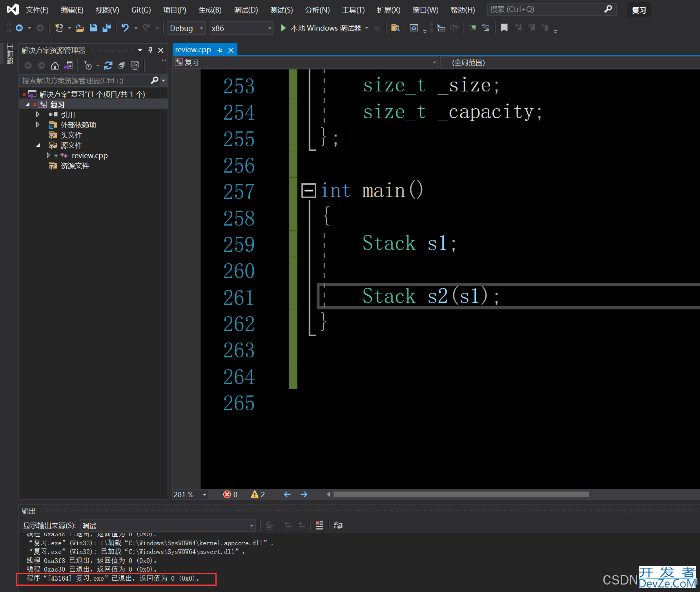Open the 编辑(E) menu

point(72,10)
